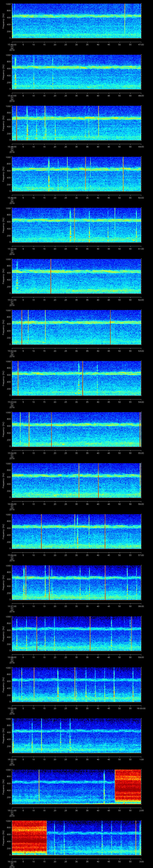Click the 48:00 end time label

point(141,96)
